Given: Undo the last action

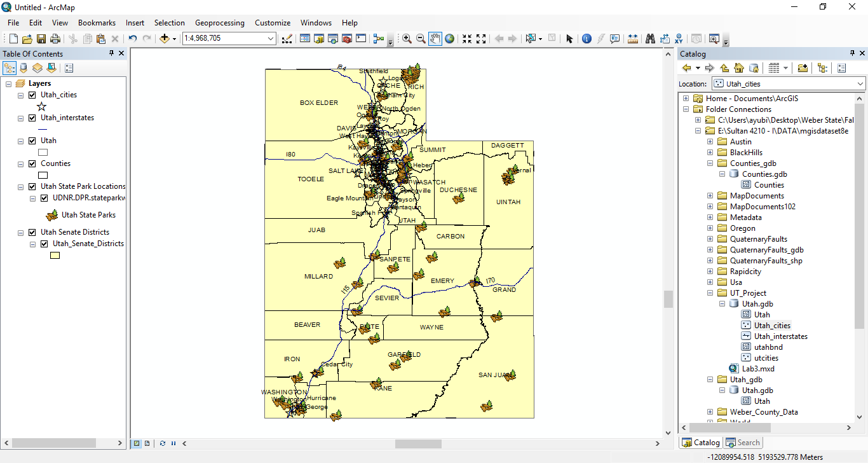Looking at the screenshot, I should (132, 39).
